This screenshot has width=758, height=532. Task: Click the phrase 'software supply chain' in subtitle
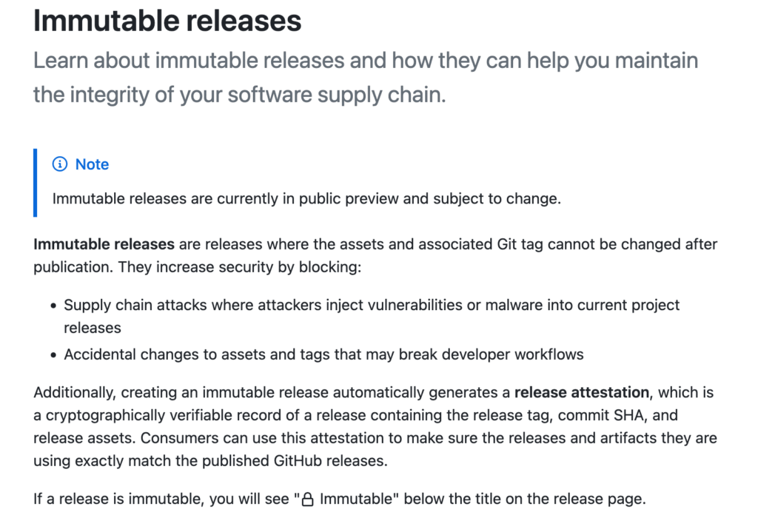point(335,95)
